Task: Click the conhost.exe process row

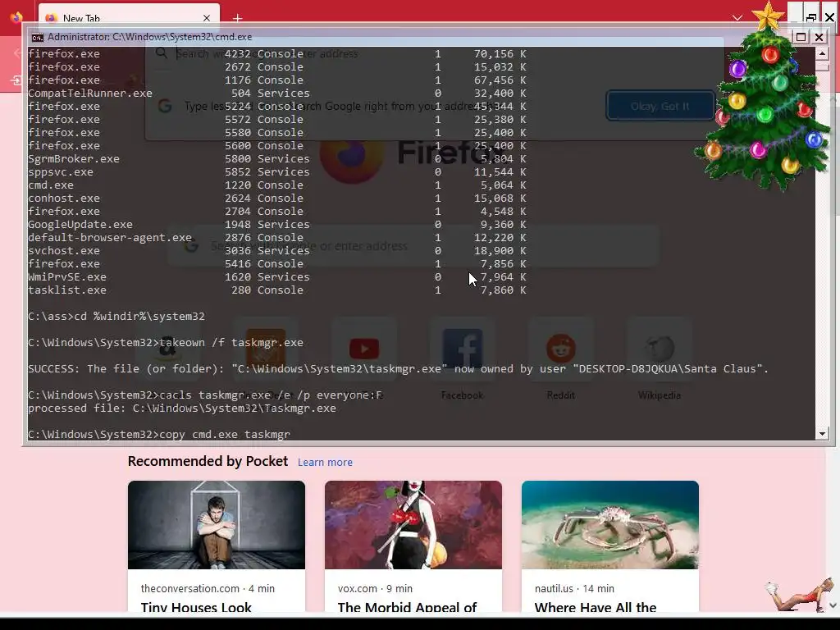Action: [x=276, y=199]
